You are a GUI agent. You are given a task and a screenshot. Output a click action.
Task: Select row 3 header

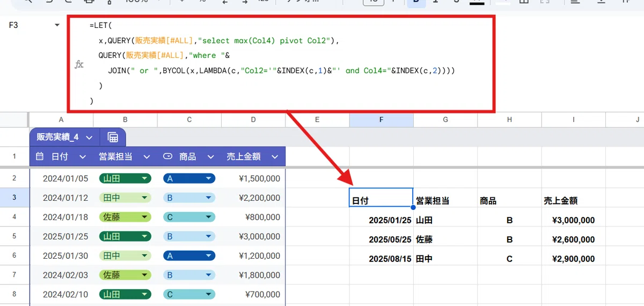click(14, 198)
